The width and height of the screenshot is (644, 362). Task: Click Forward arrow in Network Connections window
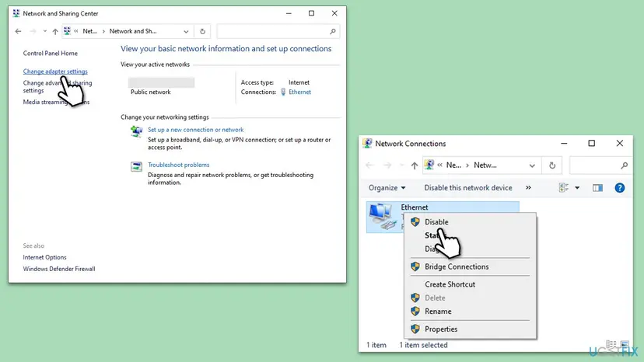[387, 165]
